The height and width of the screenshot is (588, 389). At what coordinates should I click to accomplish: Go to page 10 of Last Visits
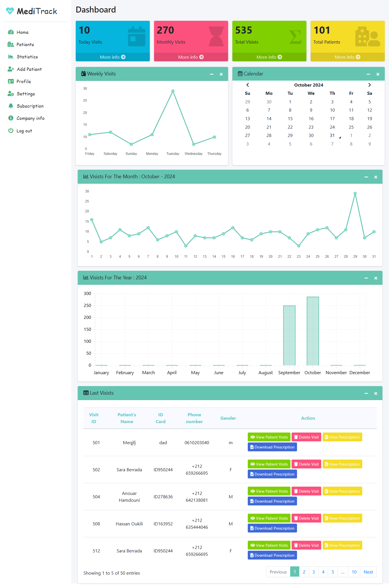tap(354, 572)
